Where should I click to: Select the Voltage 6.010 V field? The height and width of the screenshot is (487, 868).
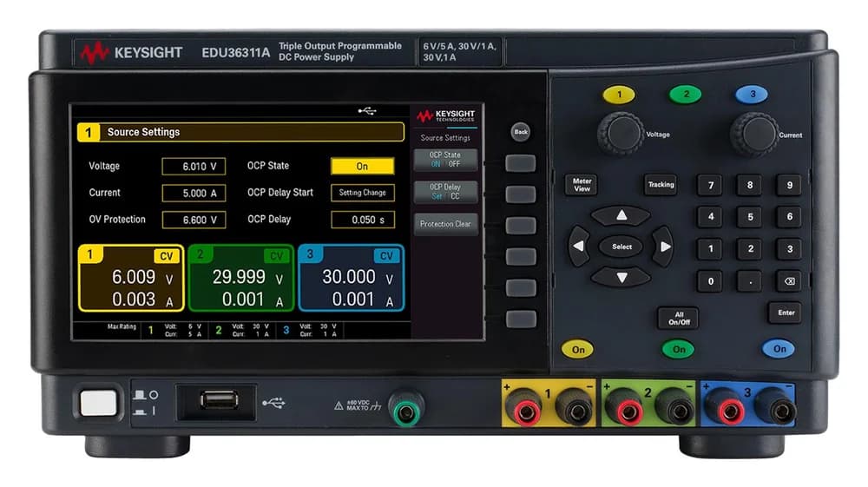[194, 166]
